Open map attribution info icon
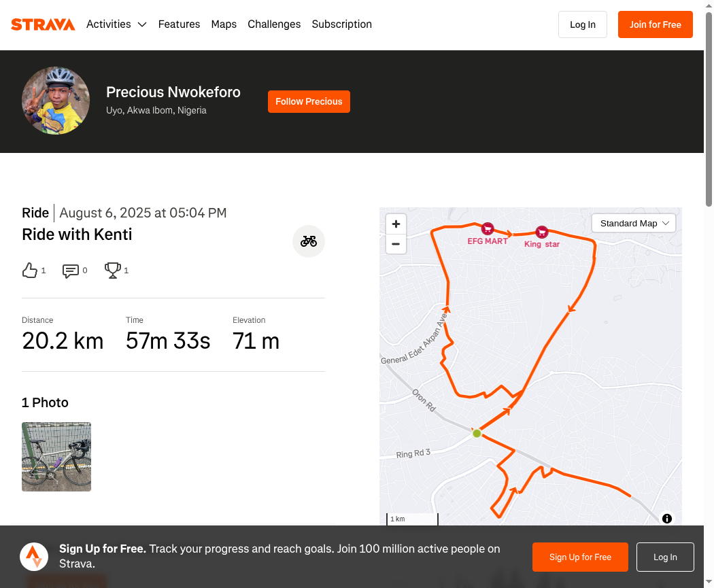Viewport: 714px width, 588px height. point(666,519)
